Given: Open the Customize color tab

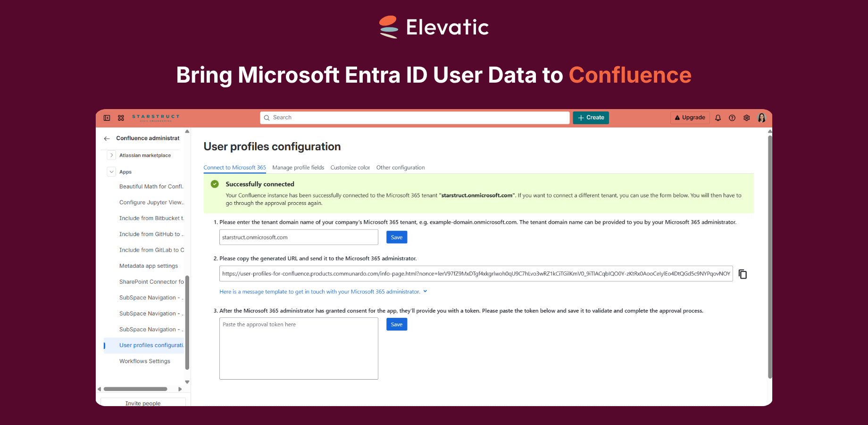Looking at the screenshot, I should click(x=350, y=167).
